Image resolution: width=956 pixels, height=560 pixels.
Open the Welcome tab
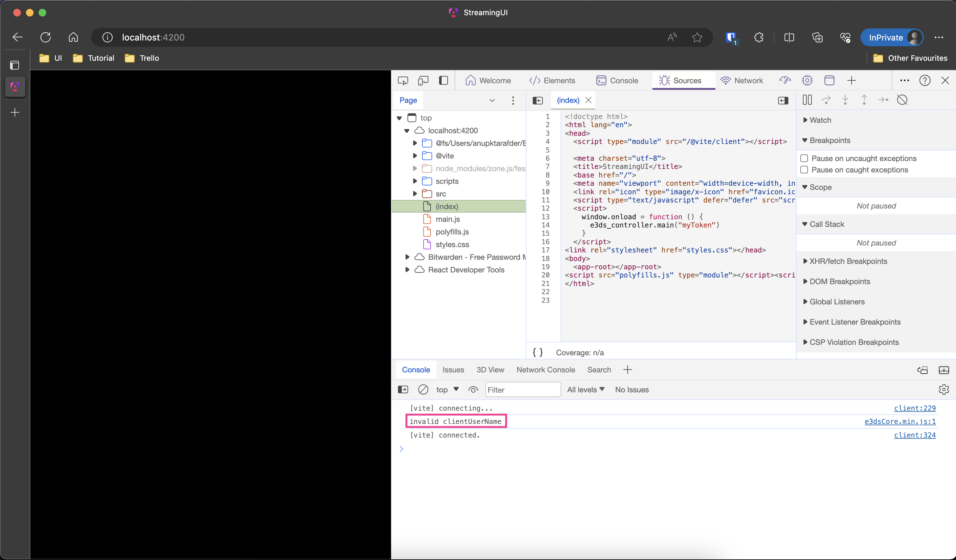click(x=488, y=80)
